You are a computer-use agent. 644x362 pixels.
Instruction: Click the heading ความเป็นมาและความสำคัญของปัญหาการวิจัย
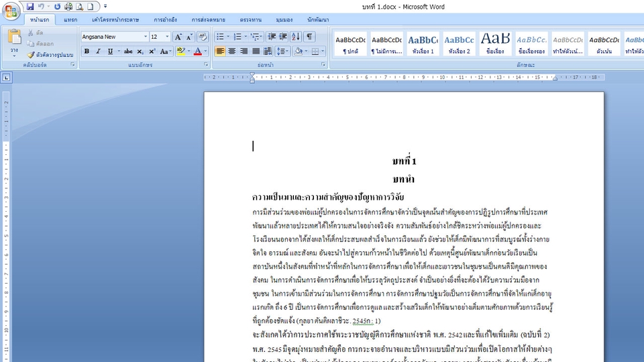point(328,197)
